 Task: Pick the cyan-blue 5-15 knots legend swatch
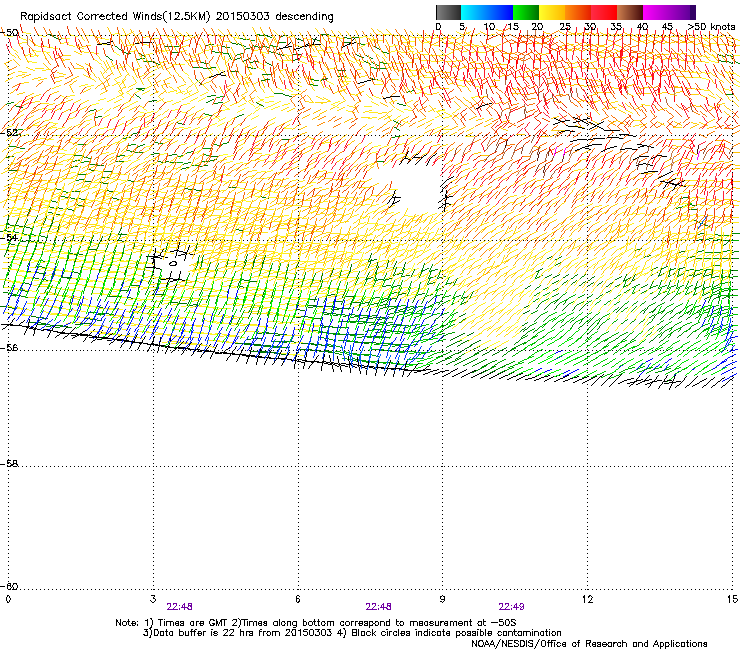pos(487,12)
